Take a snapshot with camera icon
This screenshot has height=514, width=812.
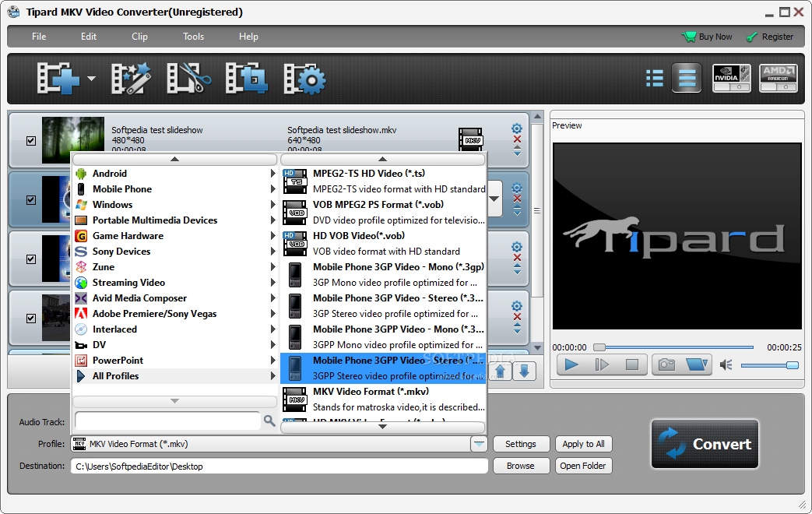click(x=667, y=365)
